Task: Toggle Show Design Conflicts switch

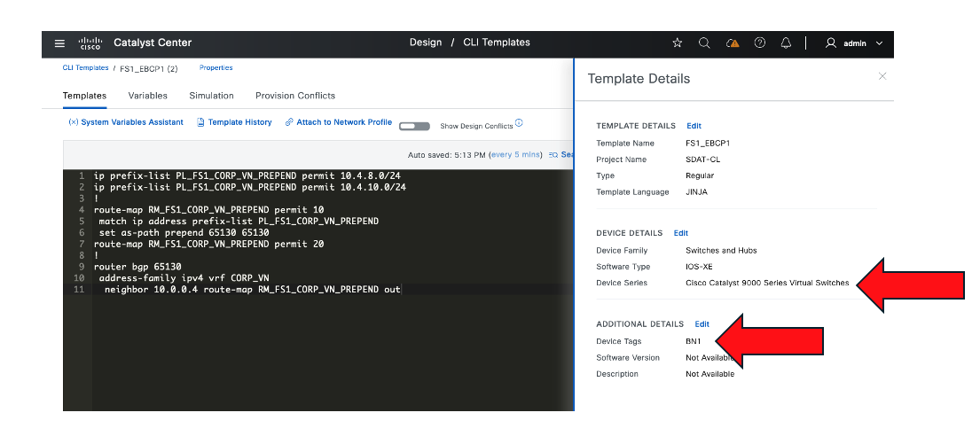Action: [414, 126]
